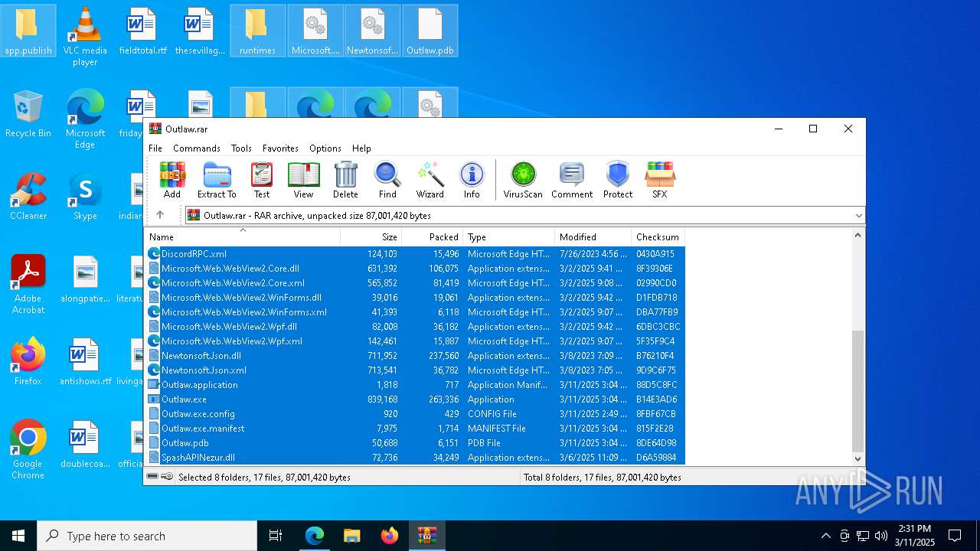Open the Recycle Bin desktop icon

coord(28,115)
